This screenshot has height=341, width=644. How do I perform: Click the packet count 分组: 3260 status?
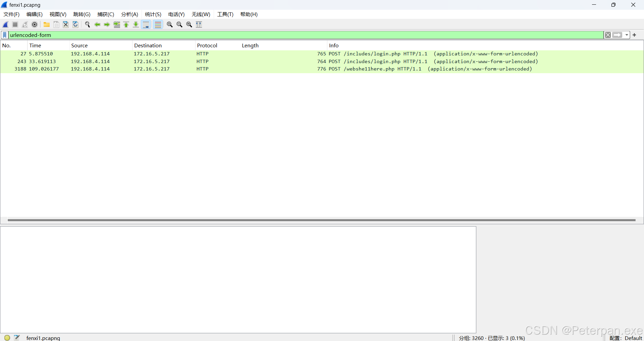[492, 338]
